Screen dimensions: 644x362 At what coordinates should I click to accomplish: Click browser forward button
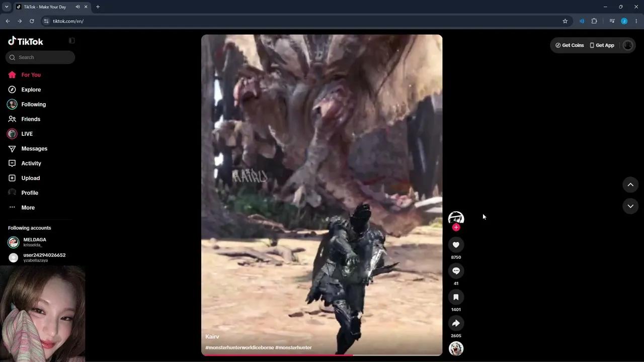20,21
